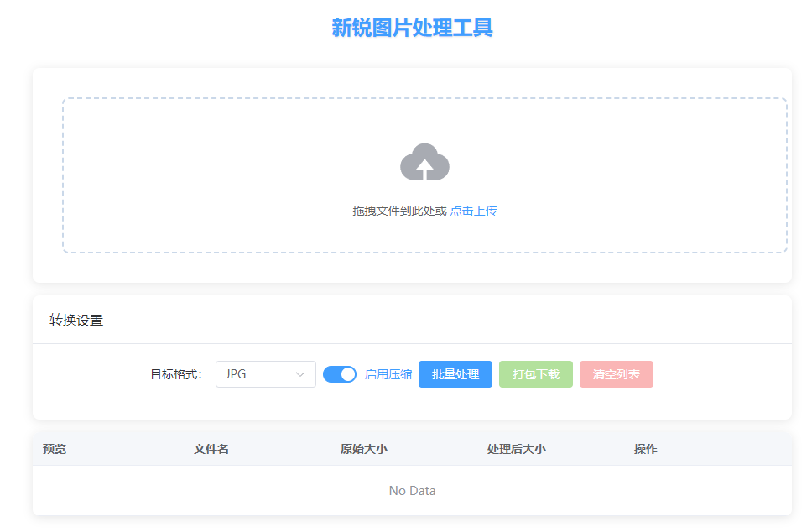Click the 打包下载 button
Viewport: 812px width, 532px height.
pyautogui.click(x=536, y=374)
